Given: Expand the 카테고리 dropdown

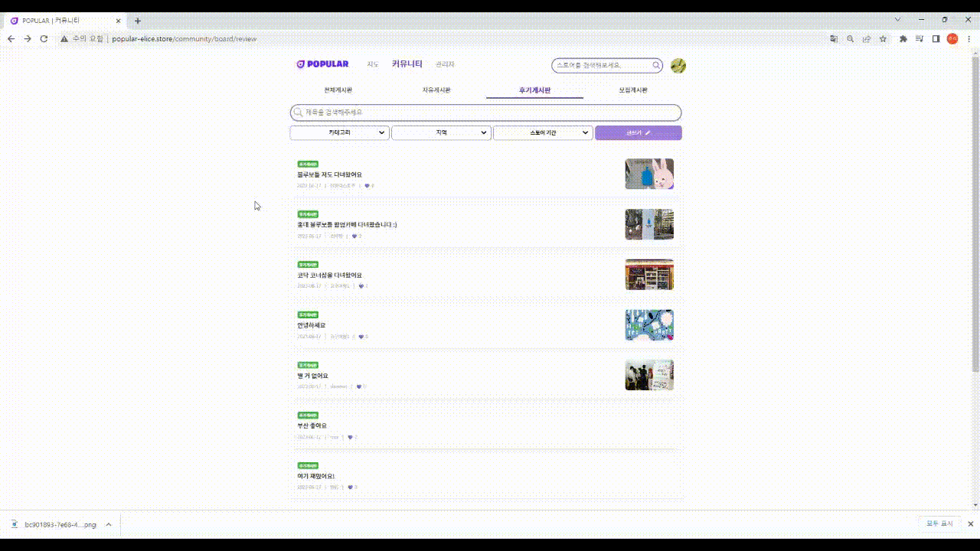Looking at the screenshot, I should coord(339,133).
